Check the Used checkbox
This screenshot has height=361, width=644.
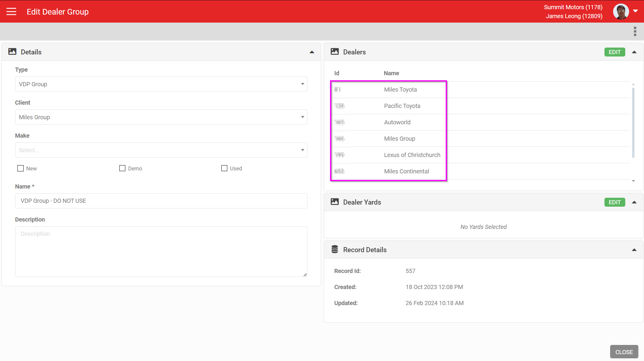(x=224, y=168)
